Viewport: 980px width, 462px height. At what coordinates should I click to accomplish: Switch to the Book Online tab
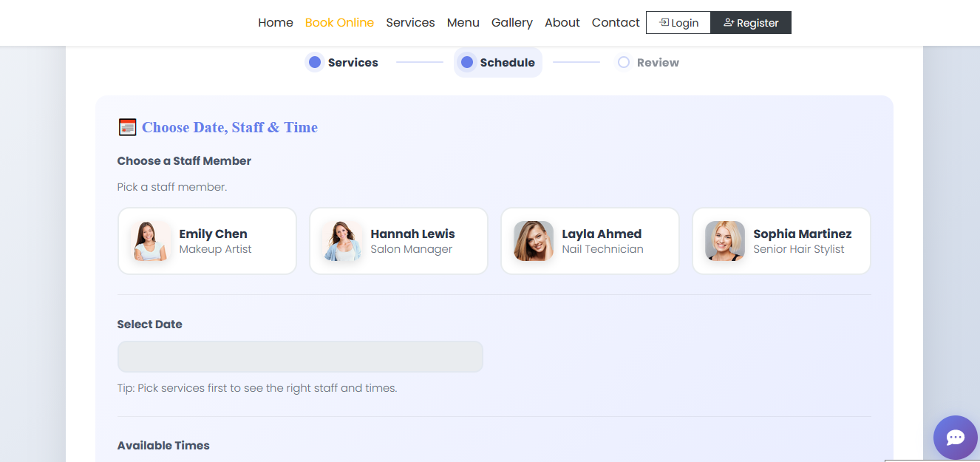[x=339, y=22]
